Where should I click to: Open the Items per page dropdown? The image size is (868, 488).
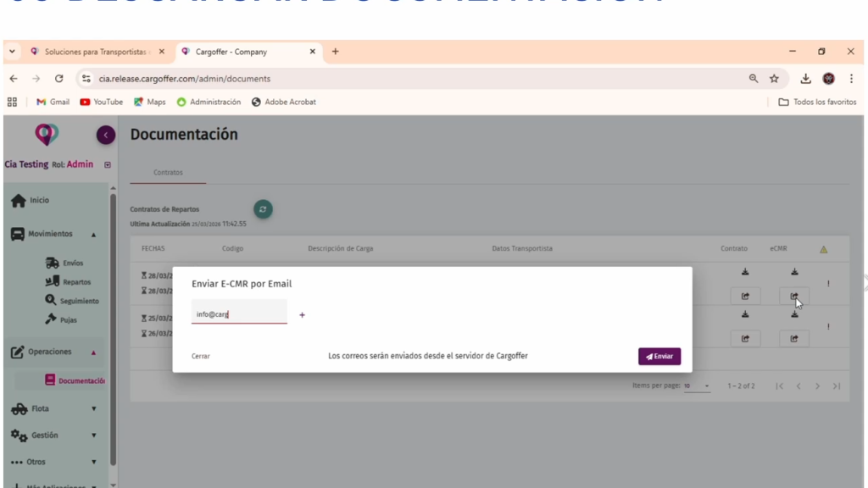tap(698, 386)
